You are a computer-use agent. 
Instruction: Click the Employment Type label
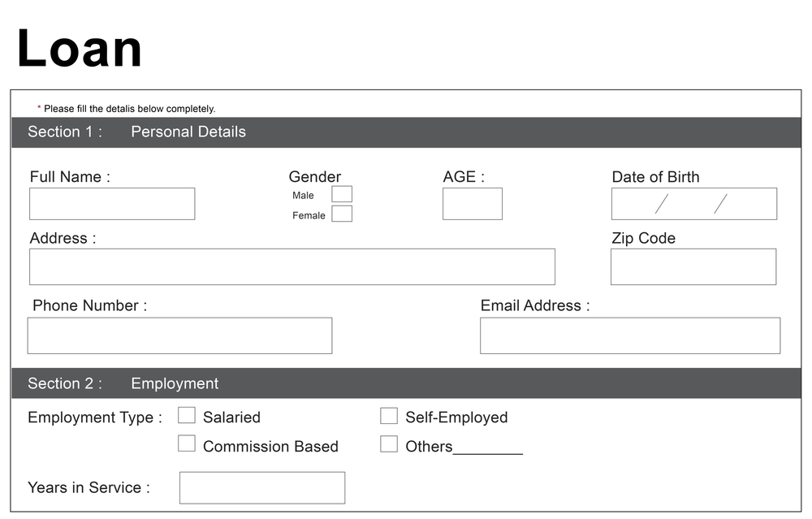coord(95,417)
